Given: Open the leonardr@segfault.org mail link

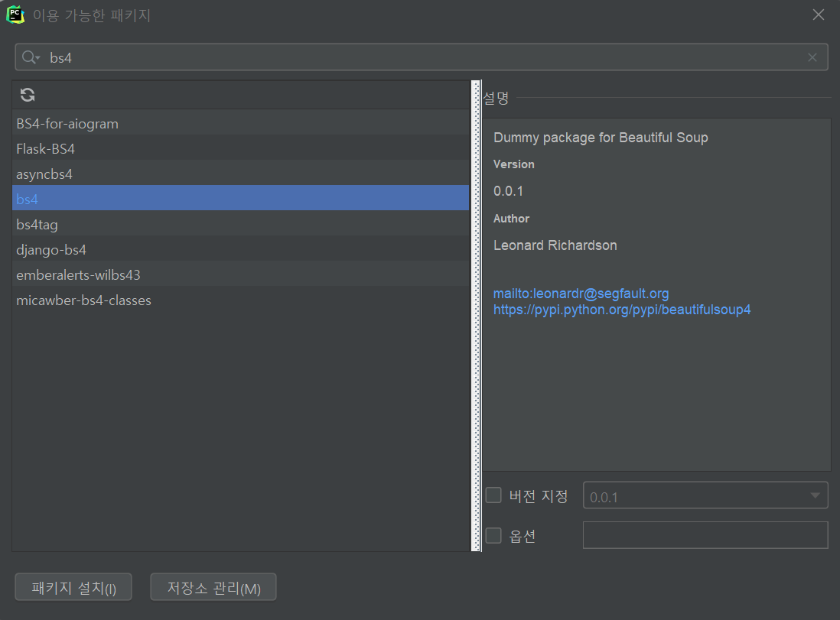Looking at the screenshot, I should point(581,294).
